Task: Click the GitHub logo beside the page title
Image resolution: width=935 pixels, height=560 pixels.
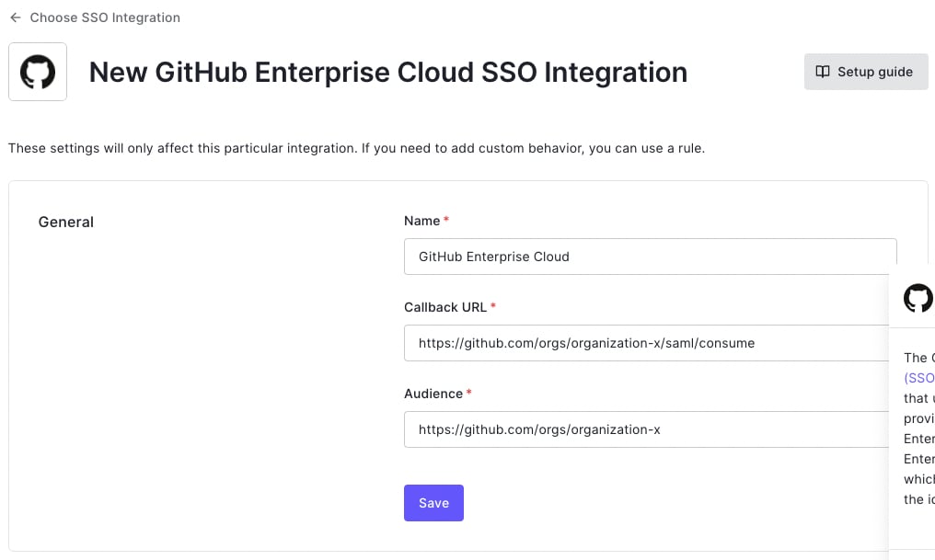Action: coord(38,72)
